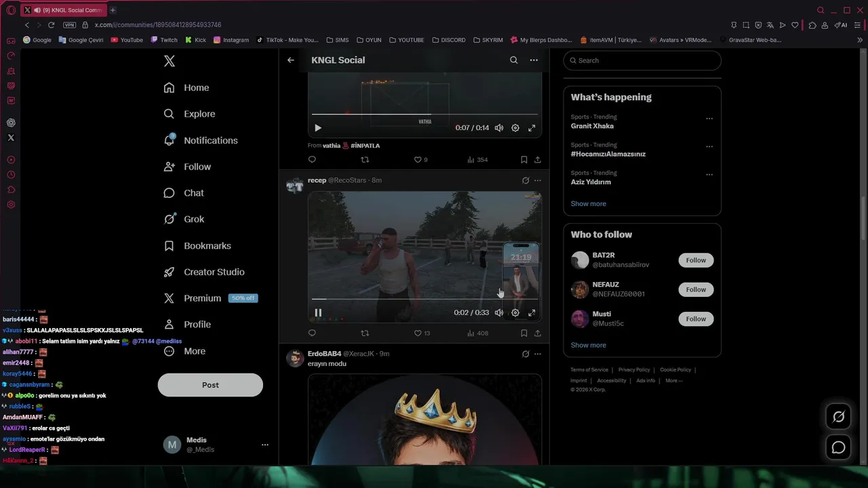
Task: Open Grok actions on ErdoBAB4's post
Action: (x=526, y=354)
